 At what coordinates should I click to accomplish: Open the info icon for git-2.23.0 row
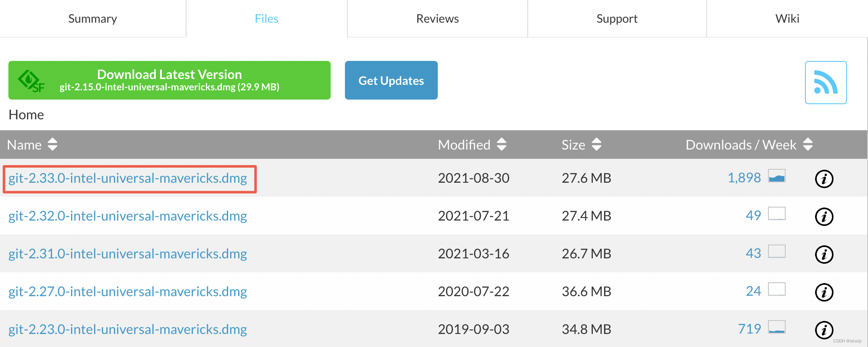[824, 330]
